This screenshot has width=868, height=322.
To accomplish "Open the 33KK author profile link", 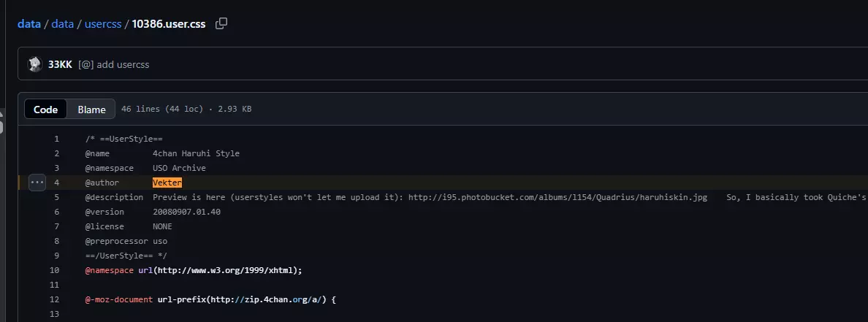I will 60,64.
